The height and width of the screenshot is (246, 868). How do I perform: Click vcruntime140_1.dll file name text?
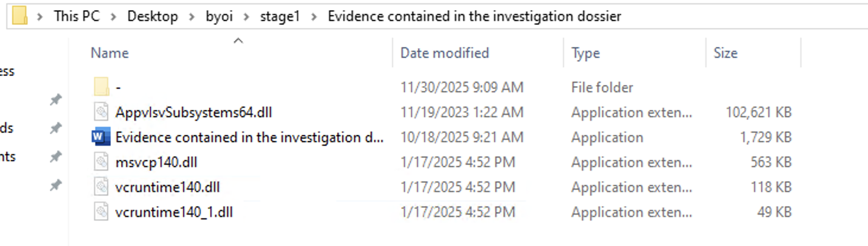(174, 212)
